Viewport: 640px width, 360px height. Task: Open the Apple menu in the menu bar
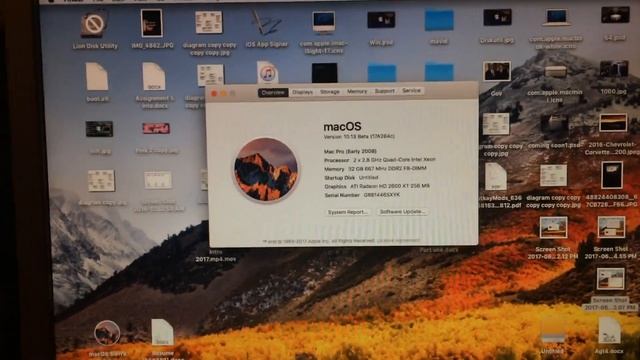[x=51, y=1]
